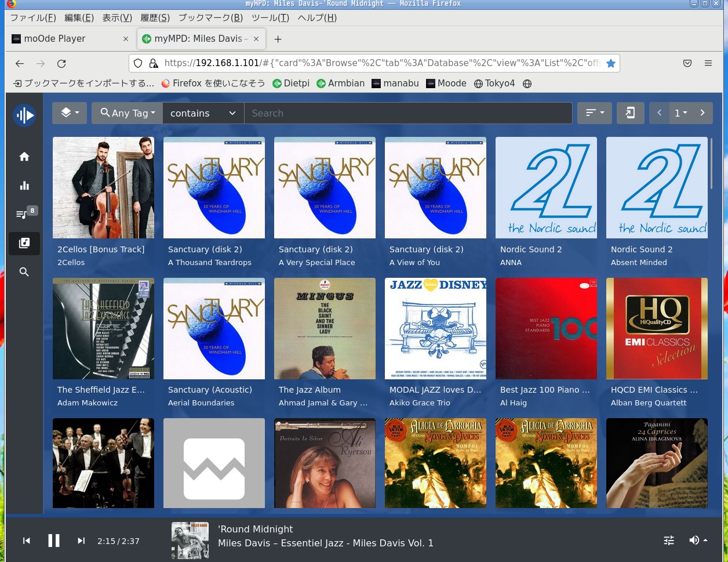Toggle the bookmark star for this page
The width and height of the screenshot is (728, 562).
click(610, 63)
